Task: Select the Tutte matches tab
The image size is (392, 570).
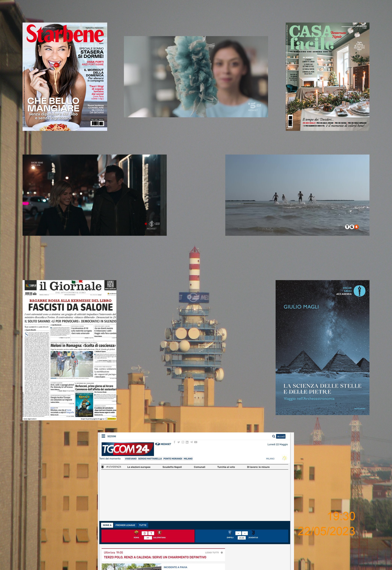Action: pyautogui.click(x=143, y=525)
